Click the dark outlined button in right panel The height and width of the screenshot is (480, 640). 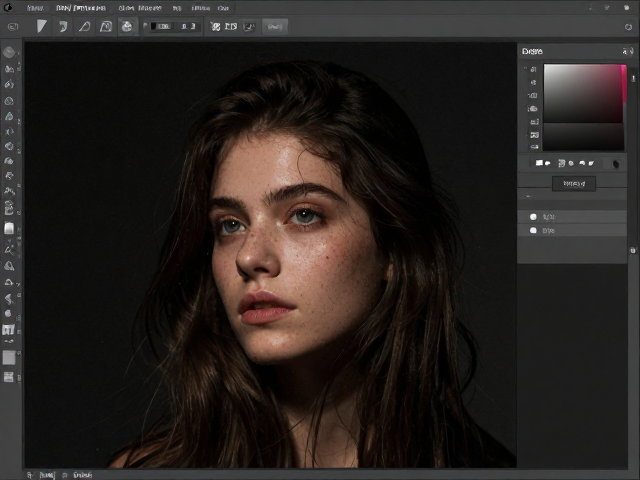click(x=574, y=184)
